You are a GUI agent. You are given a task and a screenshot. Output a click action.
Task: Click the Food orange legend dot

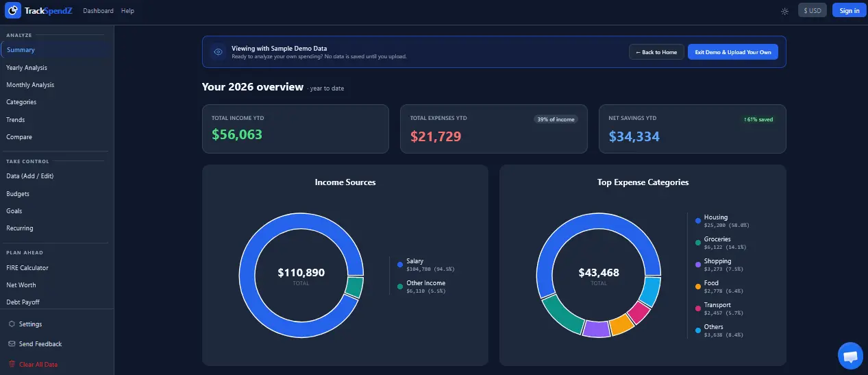698,287
